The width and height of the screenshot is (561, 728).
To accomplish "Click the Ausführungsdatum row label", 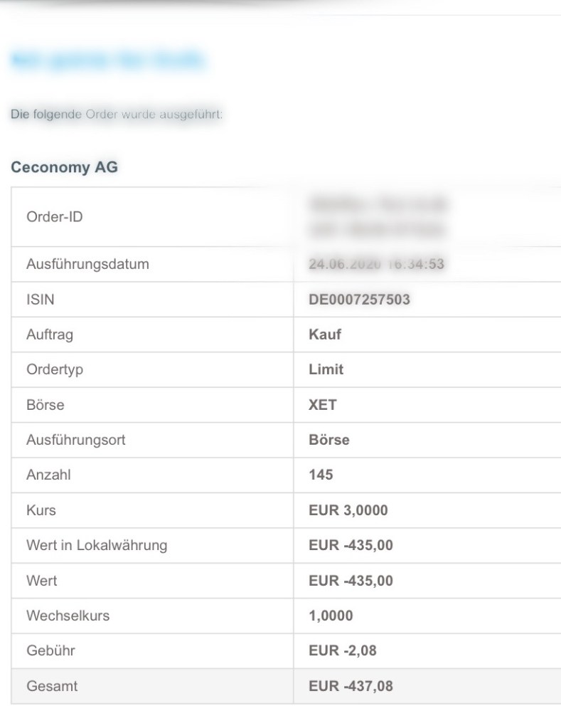I will coord(78,265).
